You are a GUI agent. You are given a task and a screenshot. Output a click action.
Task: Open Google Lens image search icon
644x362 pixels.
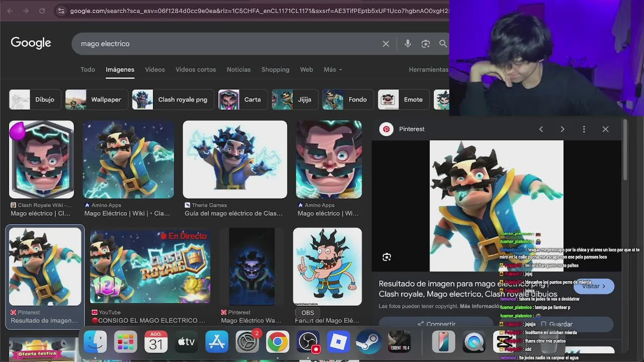(426, 44)
